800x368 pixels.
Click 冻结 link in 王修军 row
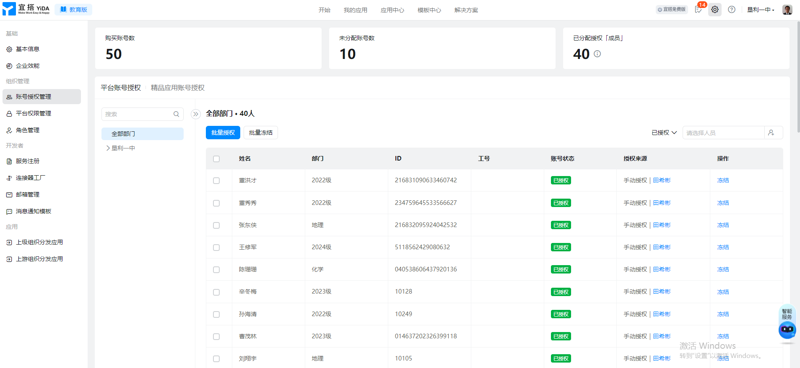(723, 248)
